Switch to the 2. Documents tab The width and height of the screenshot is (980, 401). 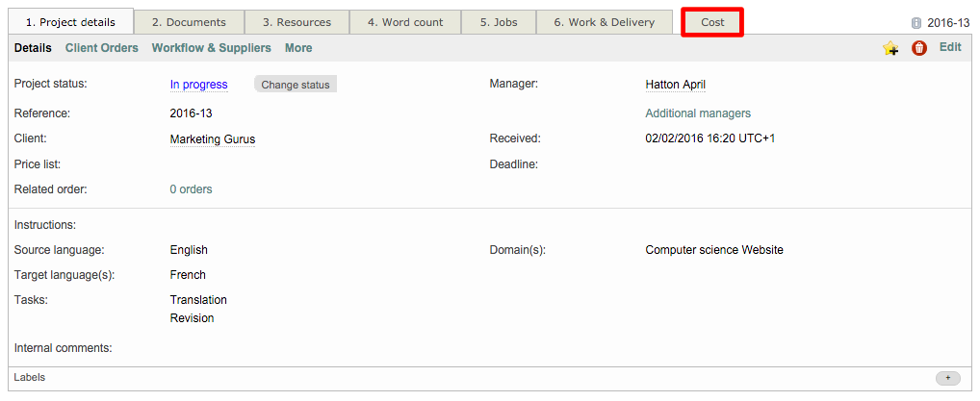[189, 22]
